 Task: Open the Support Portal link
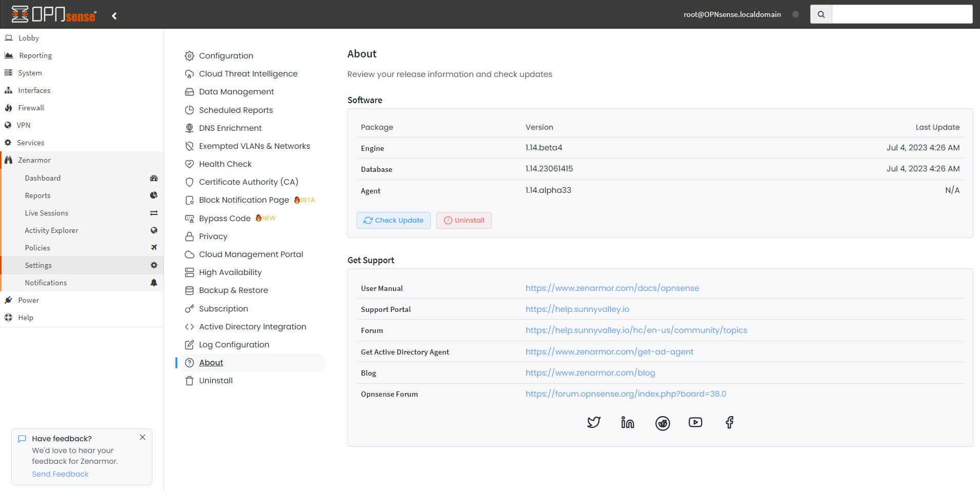coord(577,309)
